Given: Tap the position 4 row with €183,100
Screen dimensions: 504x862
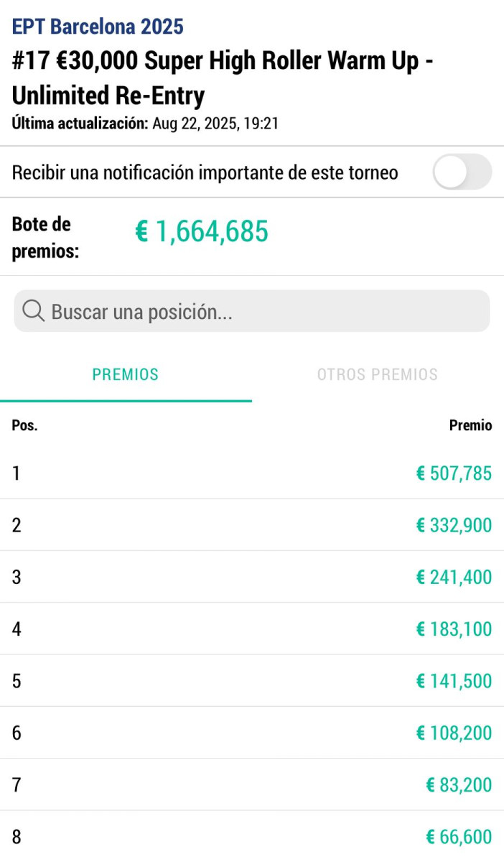Looking at the screenshot, I should [x=252, y=629].
